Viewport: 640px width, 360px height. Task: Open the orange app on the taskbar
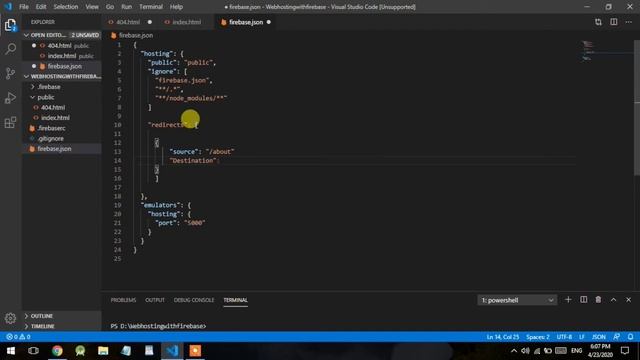195,351
